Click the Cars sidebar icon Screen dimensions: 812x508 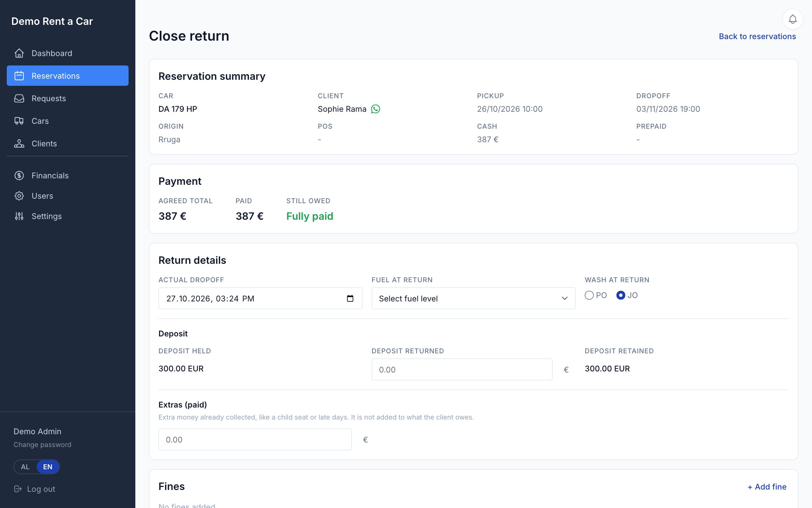19,121
